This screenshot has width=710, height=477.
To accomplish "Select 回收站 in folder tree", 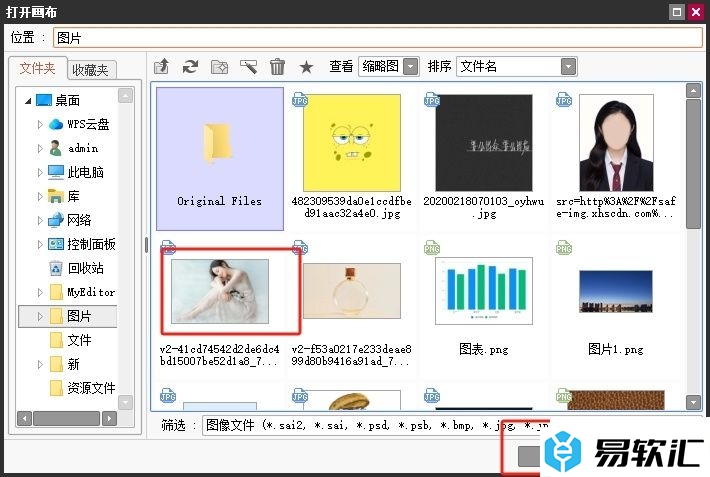I will tap(76, 268).
